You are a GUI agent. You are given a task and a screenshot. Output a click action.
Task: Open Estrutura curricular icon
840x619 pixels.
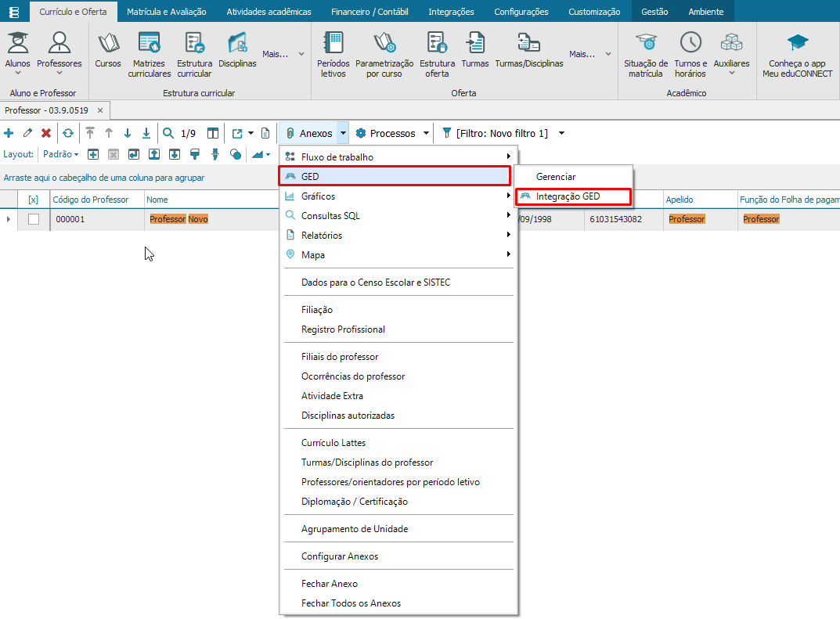(x=194, y=55)
